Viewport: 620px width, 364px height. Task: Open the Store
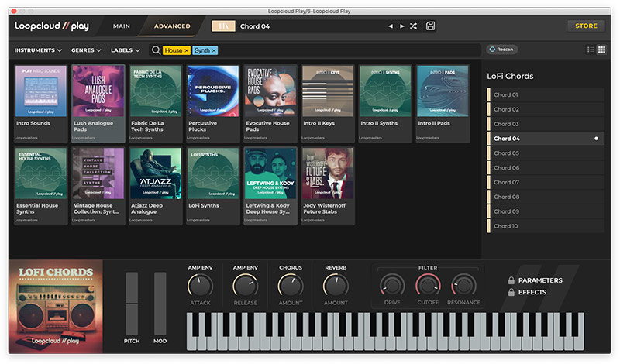click(x=586, y=26)
